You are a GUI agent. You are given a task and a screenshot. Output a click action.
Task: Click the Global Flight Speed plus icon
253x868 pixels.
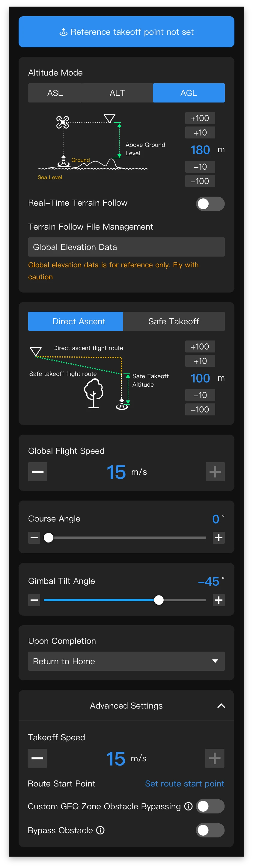[x=215, y=472]
